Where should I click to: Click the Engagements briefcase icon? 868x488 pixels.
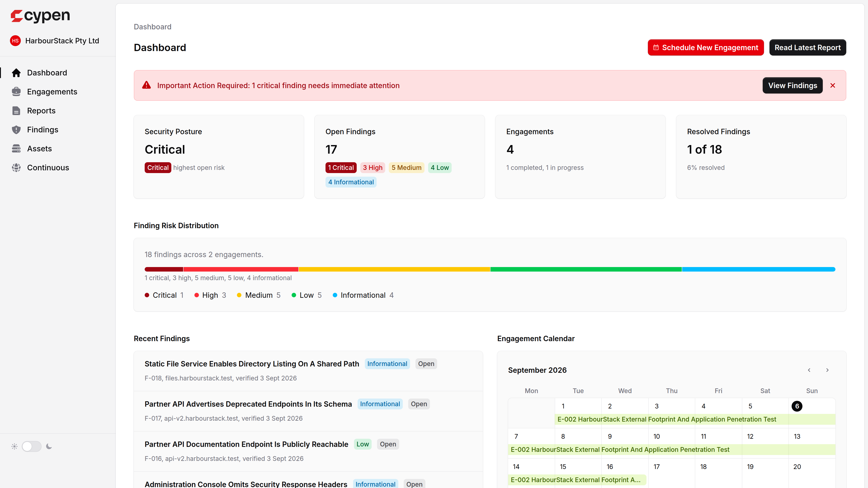pos(16,91)
